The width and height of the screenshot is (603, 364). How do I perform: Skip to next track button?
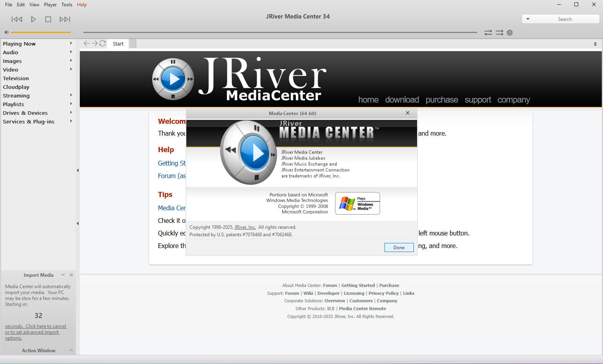(x=65, y=19)
